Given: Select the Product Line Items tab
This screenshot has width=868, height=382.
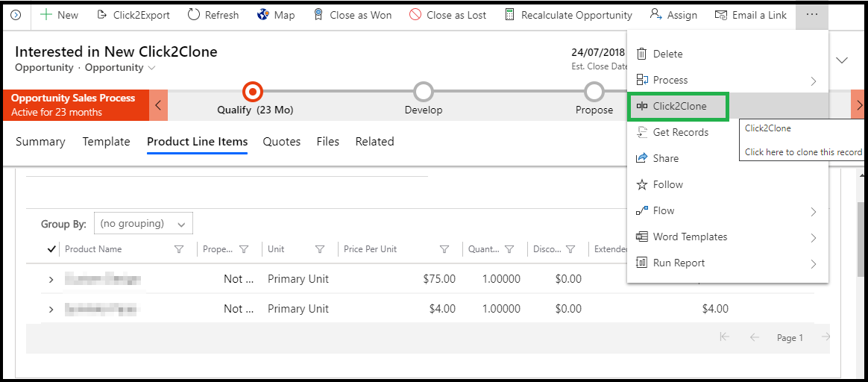Looking at the screenshot, I should [197, 142].
